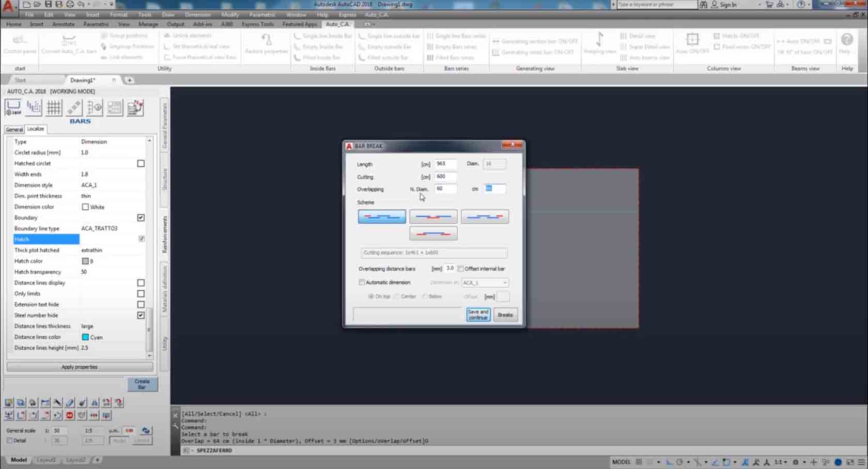Viewport: 868px width, 469px height.
Task: Uncheck the Steel number hide checkbox
Action: (x=141, y=315)
